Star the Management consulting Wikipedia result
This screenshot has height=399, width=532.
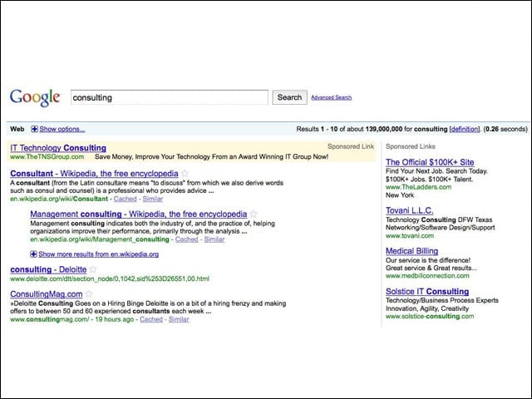tap(254, 214)
